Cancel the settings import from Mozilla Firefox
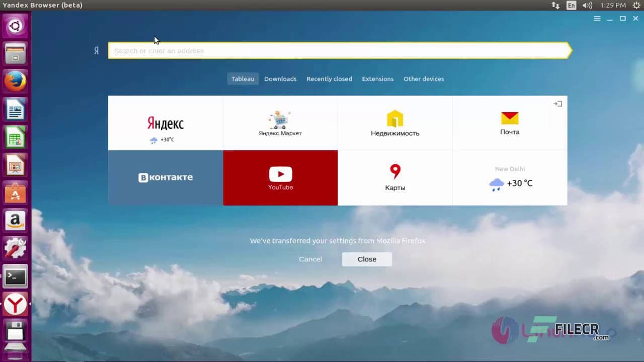 coord(310,259)
